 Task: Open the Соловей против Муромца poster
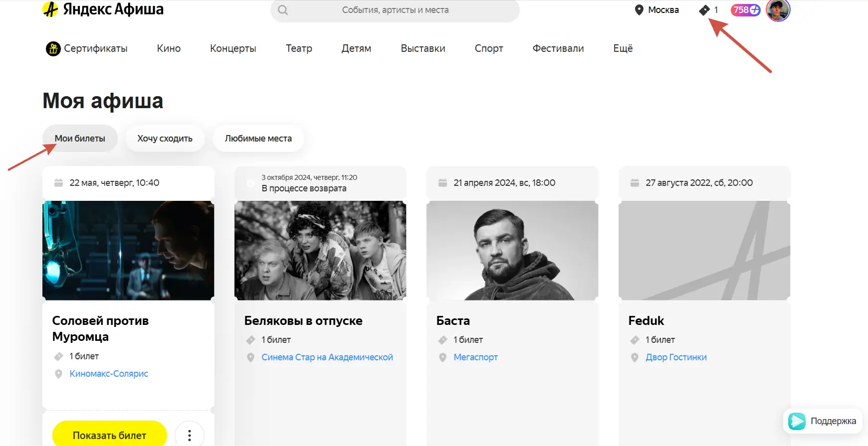pyautogui.click(x=128, y=251)
